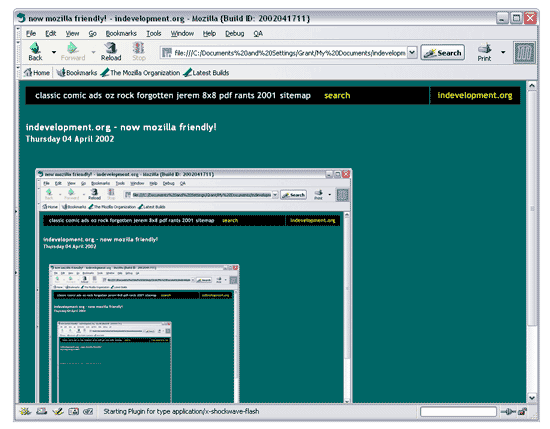Image resolution: width=550 pixels, height=429 pixels.
Task: Open the File menu
Action: point(31,33)
